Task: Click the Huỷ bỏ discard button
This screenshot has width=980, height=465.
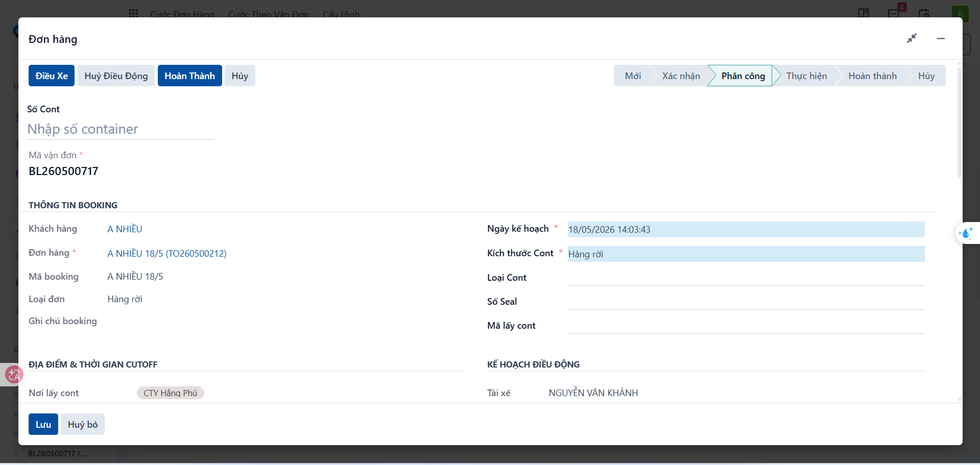Action: (x=83, y=424)
